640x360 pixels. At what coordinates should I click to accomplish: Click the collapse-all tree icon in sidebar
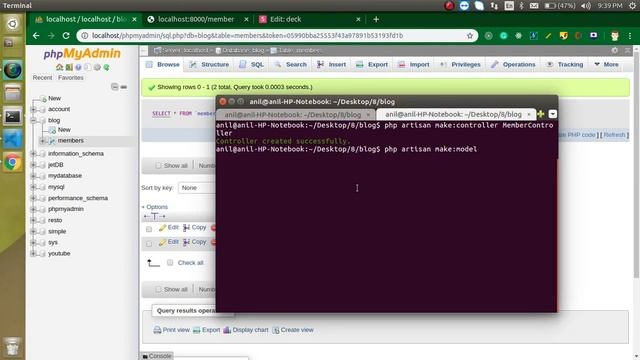click(115, 87)
